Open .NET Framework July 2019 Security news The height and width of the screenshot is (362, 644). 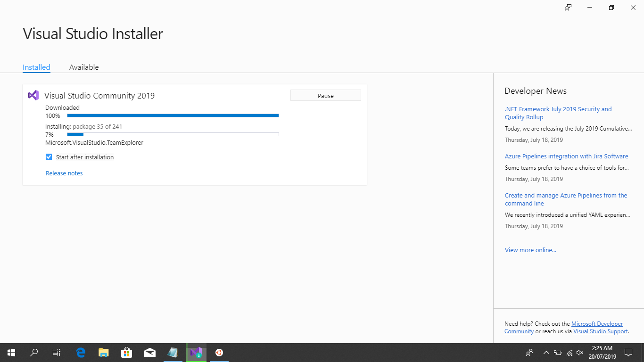(558, 113)
